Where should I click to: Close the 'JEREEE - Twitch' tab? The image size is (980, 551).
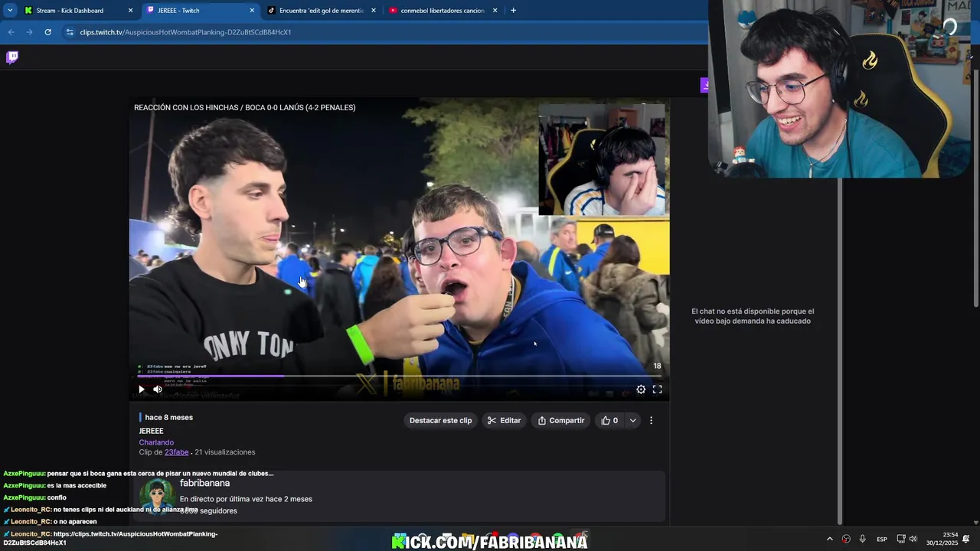[x=252, y=11]
